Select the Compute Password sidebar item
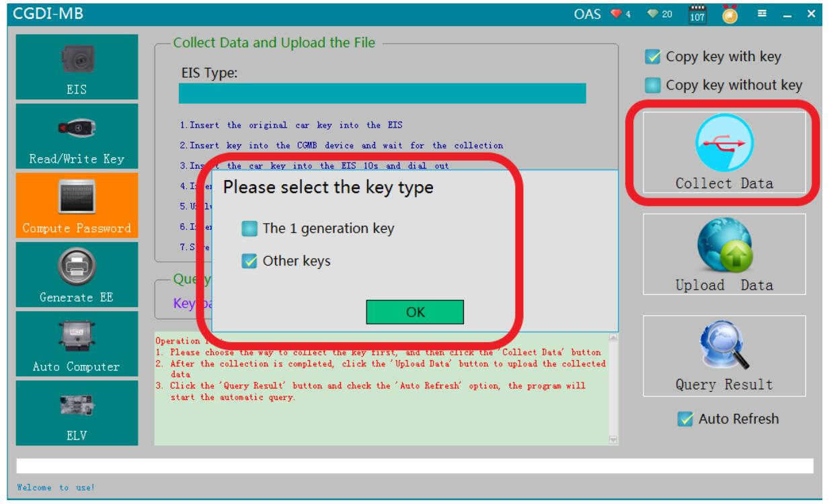Viewport: 831px width, 504px height. (x=77, y=206)
